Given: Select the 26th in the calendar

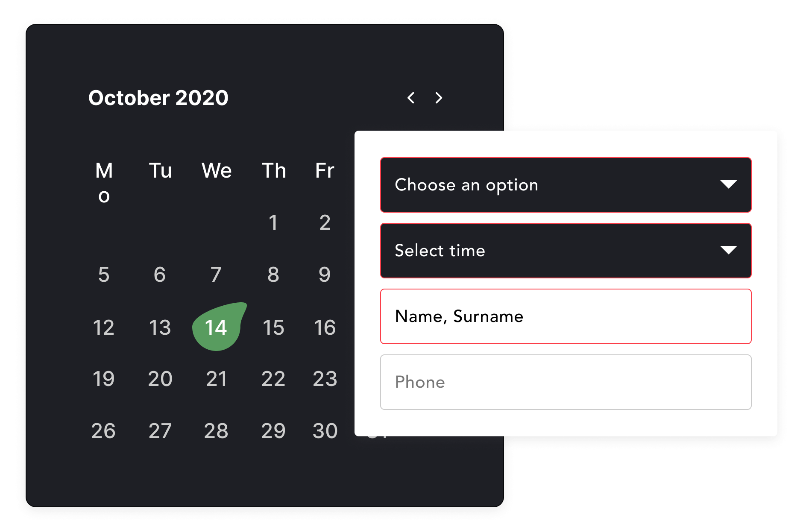Looking at the screenshot, I should pyautogui.click(x=103, y=431).
